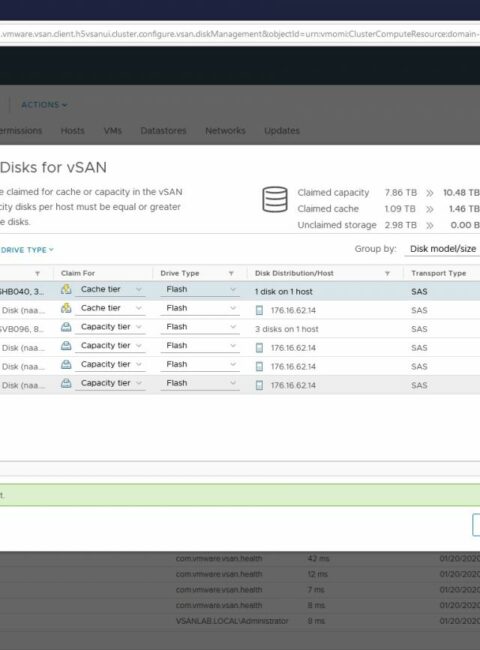Open Cache tier dropdown in the HB040 row

pyautogui.click(x=110, y=289)
